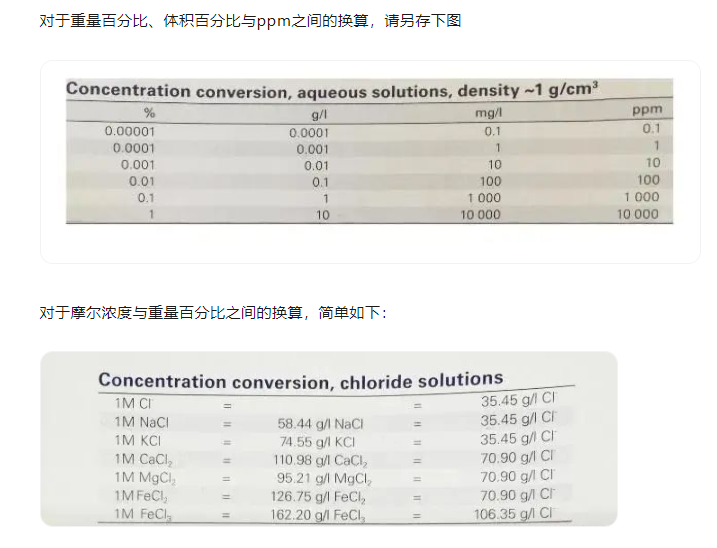Click the 10 000 value in ppm column
The width and height of the screenshot is (717, 548).
pyautogui.click(x=638, y=214)
